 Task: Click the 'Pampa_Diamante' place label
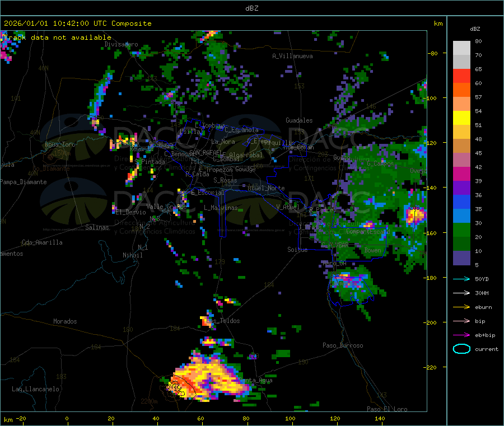(23, 182)
